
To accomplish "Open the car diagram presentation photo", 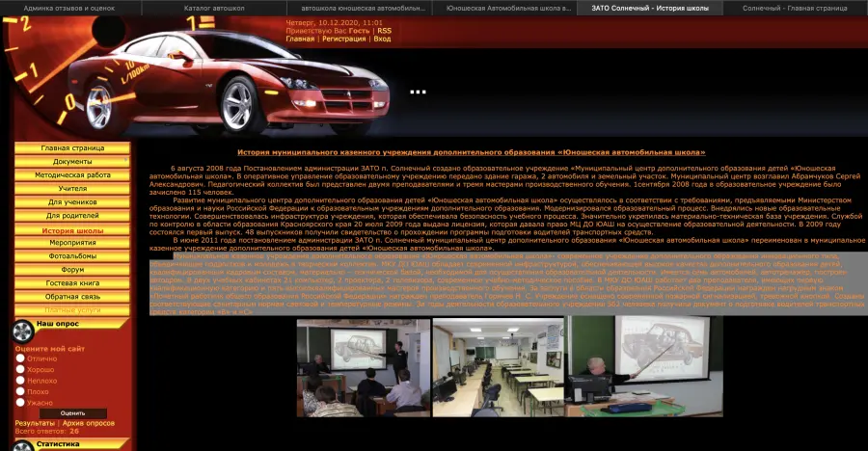I will tap(645, 367).
